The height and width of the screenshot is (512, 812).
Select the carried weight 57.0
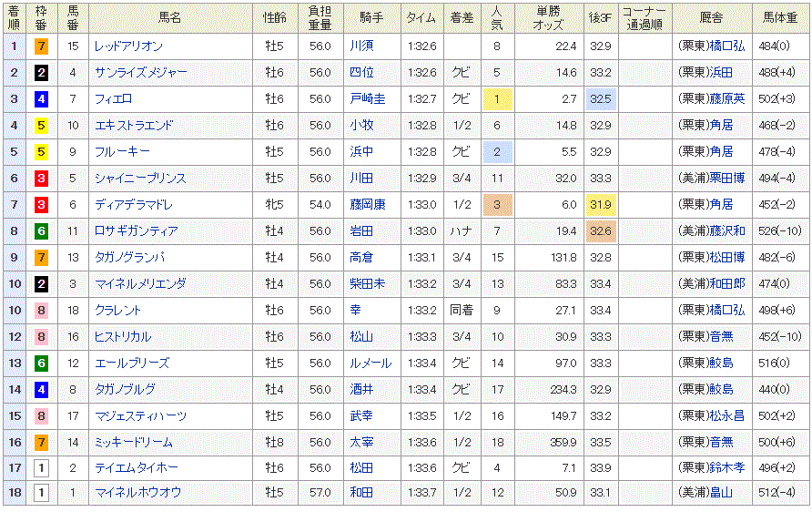320,493
